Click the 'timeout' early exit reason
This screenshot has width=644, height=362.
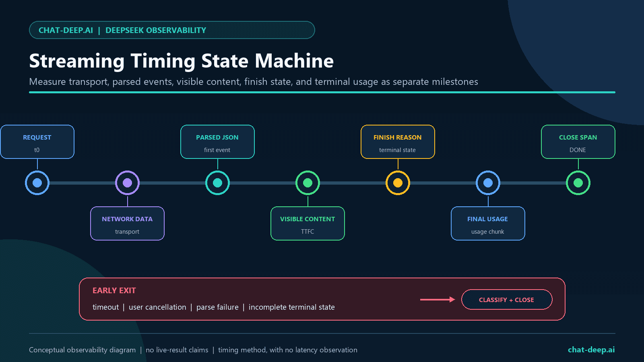pyautogui.click(x=106, y=307)
